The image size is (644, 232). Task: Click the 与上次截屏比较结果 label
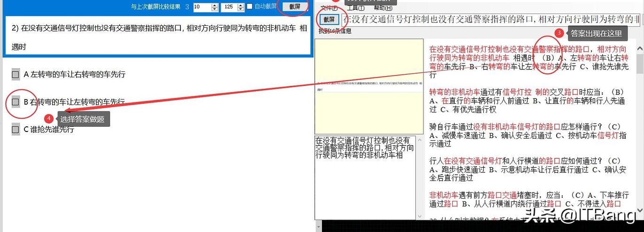[155, 7]
